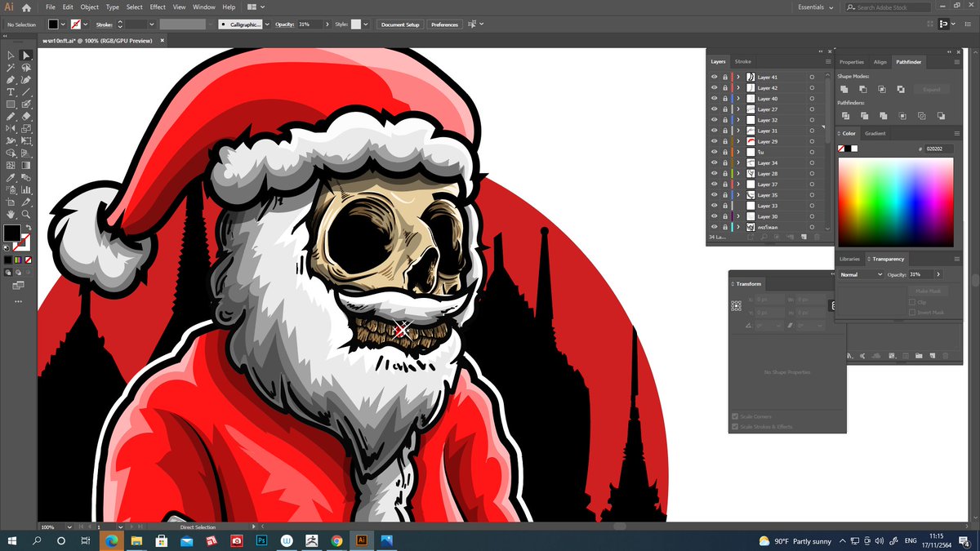The width and height of the screenshot is (980, 551).
Task: Select the Zoom tool
Action: click(26, 214)
